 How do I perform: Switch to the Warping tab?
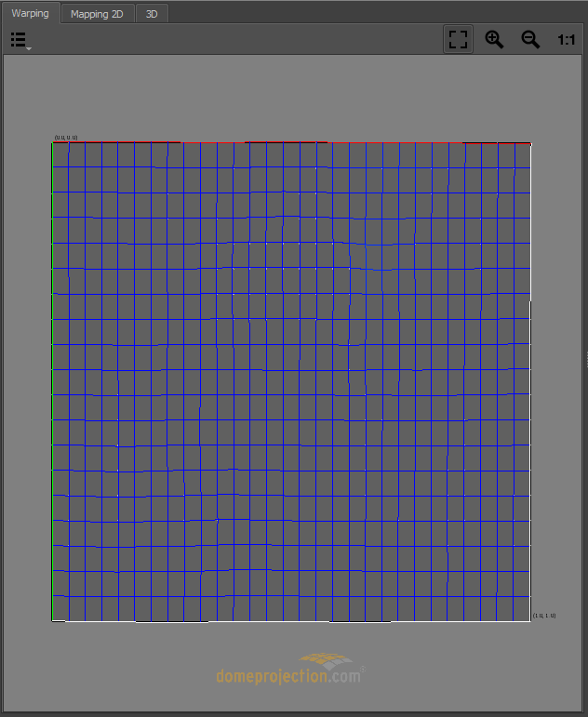[31, 13]
